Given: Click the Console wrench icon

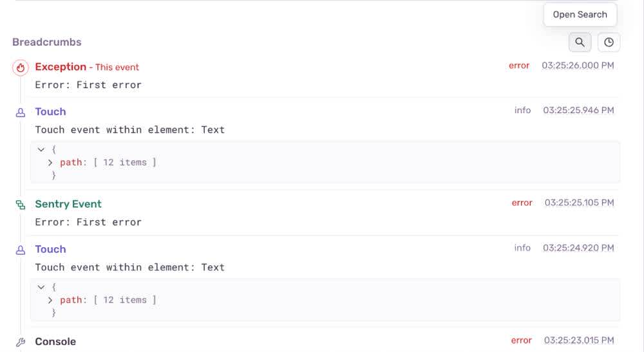Looking at the screenshot, I should 21,342.
